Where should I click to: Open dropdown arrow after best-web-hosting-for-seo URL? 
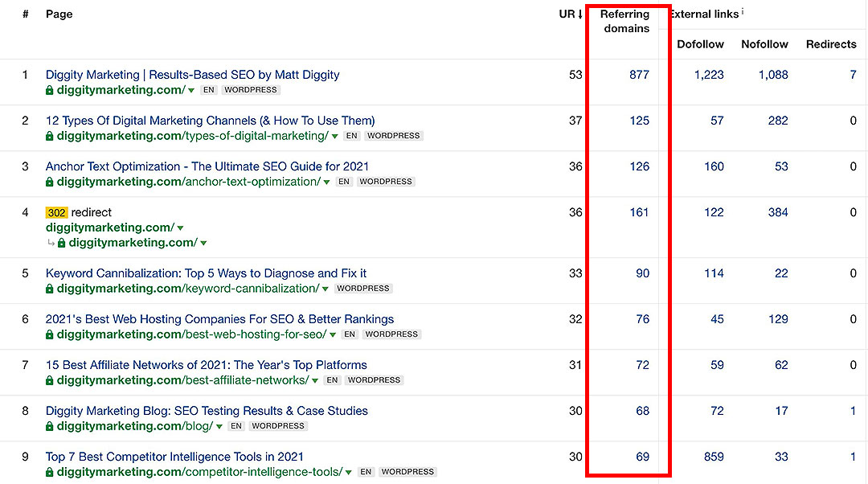coord(333,335)
